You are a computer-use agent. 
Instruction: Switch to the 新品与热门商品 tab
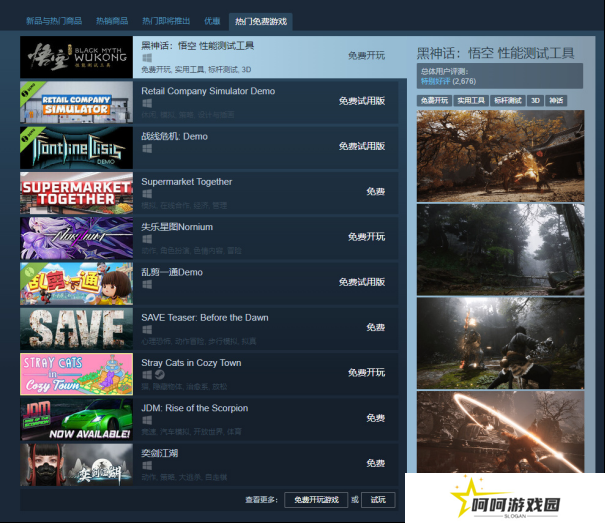pos(54,21)
